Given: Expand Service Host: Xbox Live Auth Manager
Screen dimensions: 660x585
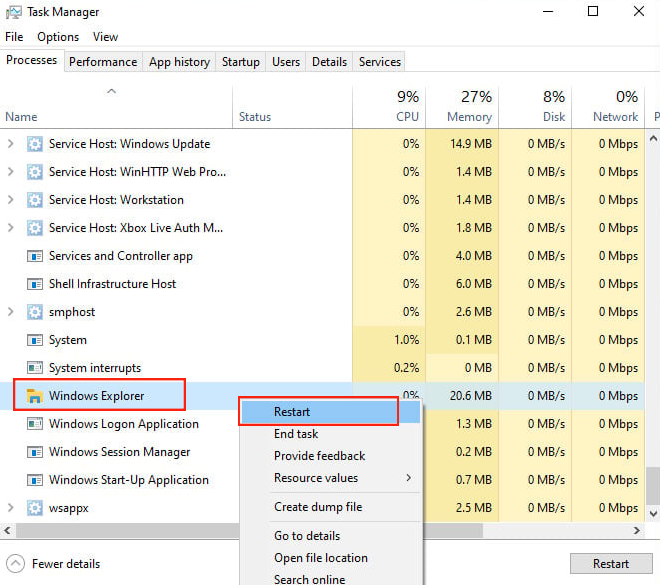Looking at the screenshot, I should tap(11, 228).
